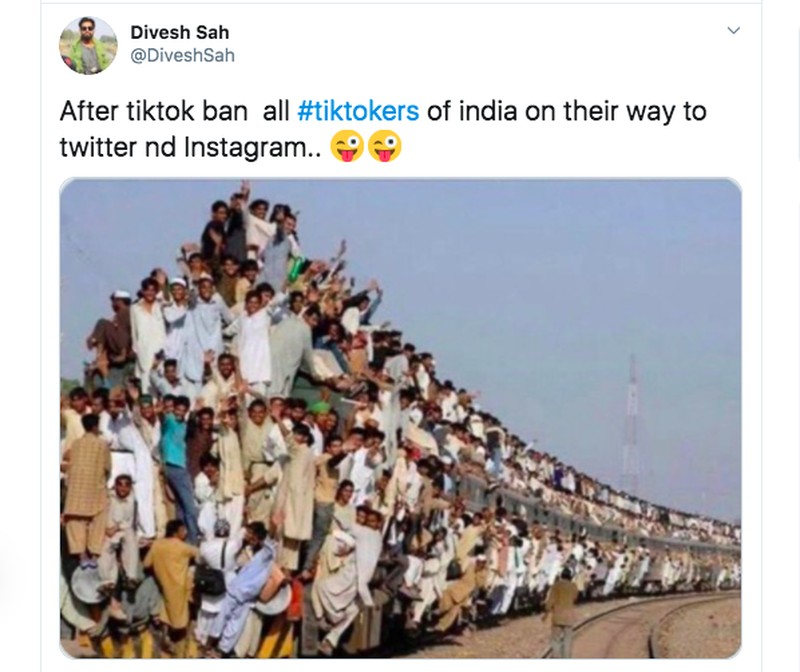Open Divesh Sah's profile picture
This screenshot has width=800, height=672.
[x=88, y=45]
